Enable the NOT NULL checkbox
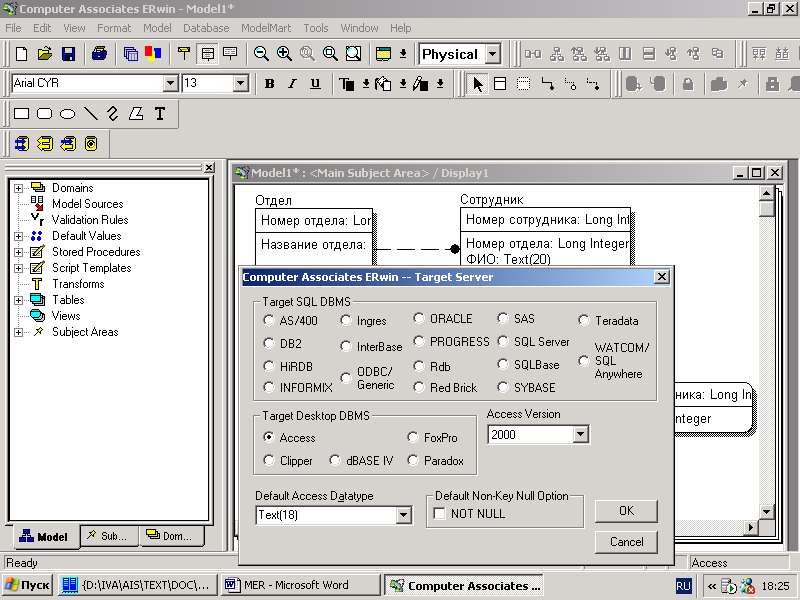This screenshot has width=800, height=600. click(439, 513)
